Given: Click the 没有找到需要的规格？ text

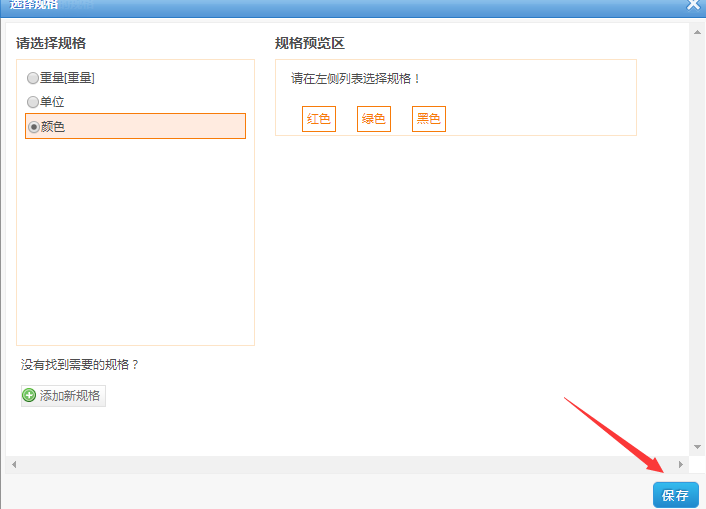Looking at the screenshot, I should tap(80, 364).
